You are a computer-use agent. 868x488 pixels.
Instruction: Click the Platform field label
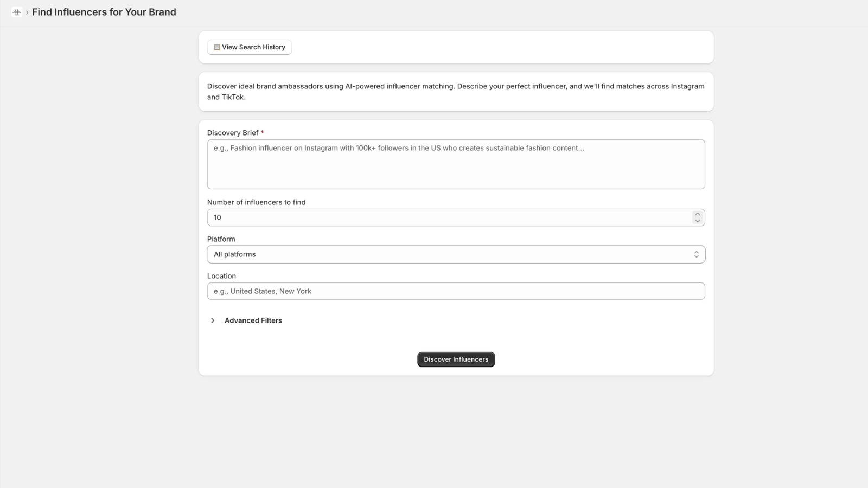click(x=221, y=239)
